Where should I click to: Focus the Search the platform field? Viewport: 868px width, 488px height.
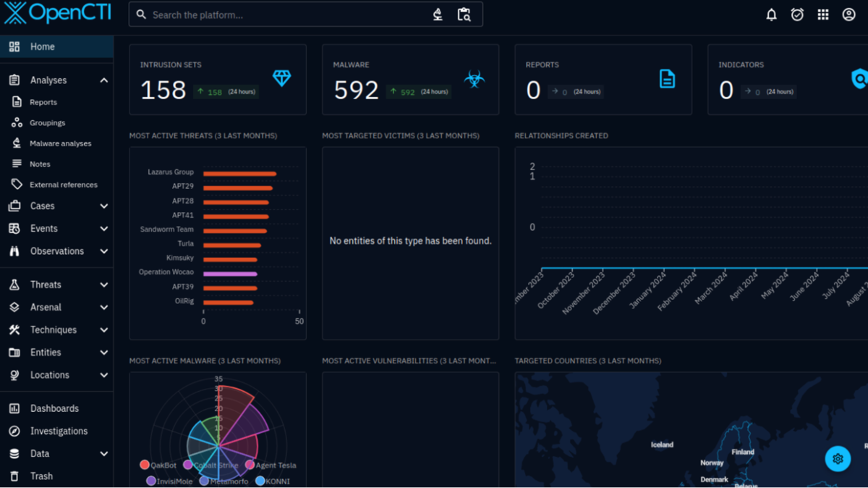point(305,14)
